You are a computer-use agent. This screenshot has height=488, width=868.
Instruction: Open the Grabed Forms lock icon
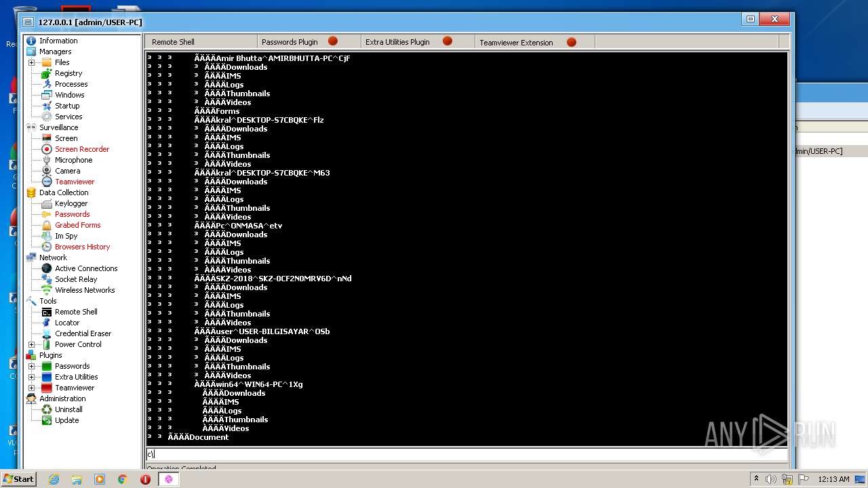(x=47, y=225)
